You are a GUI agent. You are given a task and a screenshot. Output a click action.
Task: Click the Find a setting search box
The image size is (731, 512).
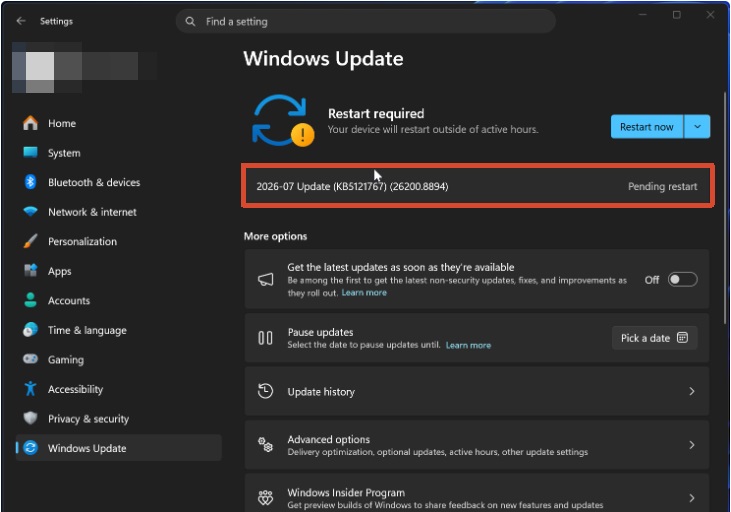click(366, 21)
